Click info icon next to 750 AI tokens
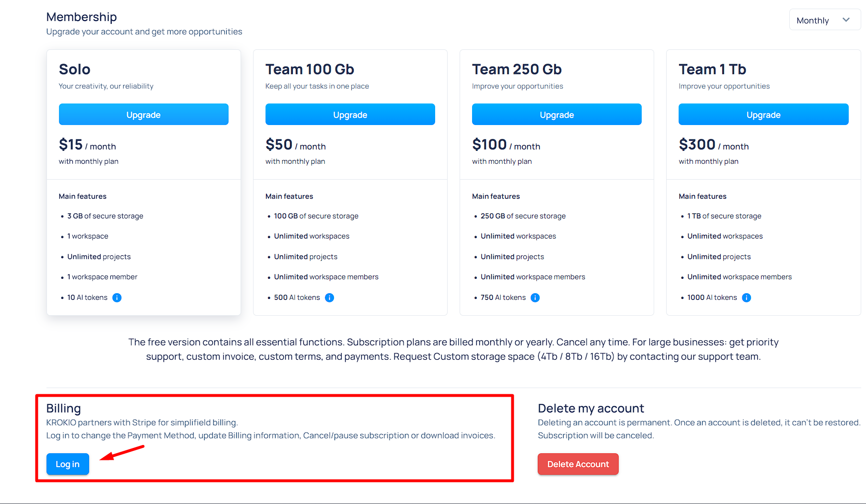 point(535,298)
